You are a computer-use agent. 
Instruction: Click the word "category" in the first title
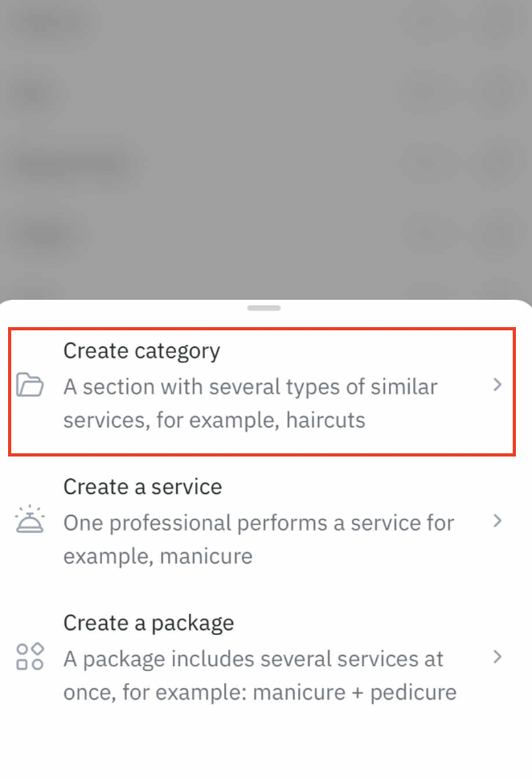177,351
